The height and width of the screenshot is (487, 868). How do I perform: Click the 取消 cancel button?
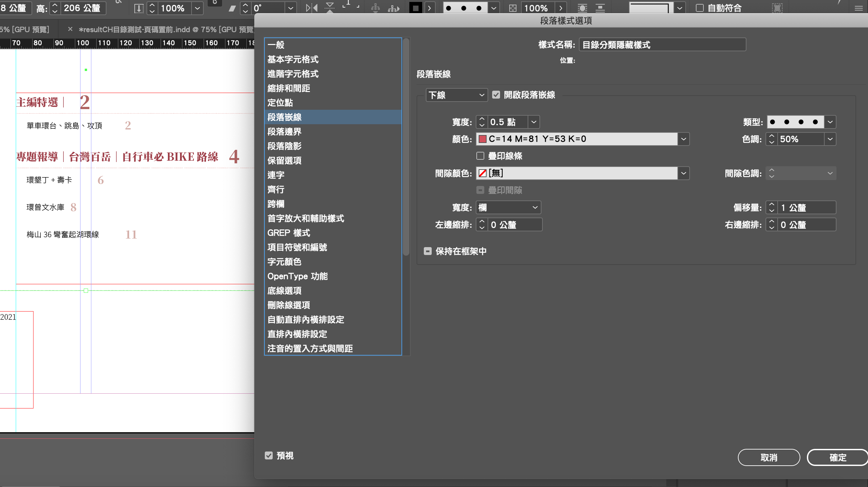(x=768, y=457)
